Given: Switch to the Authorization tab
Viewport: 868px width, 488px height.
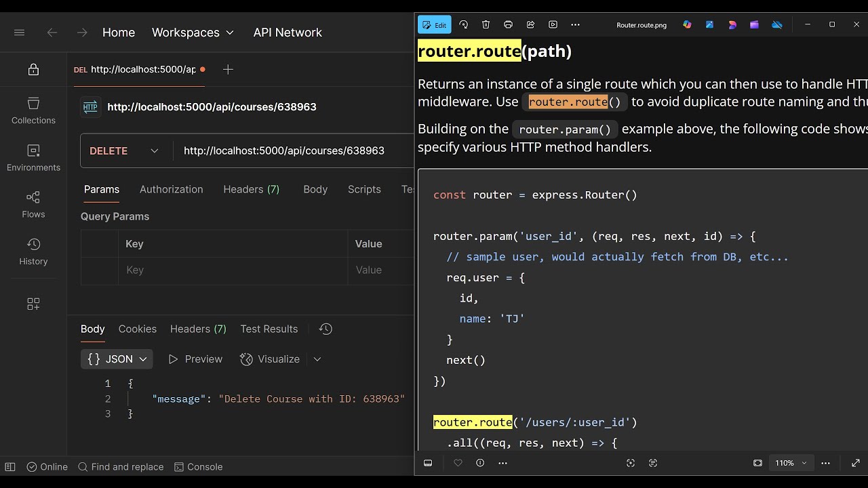Looking at the screenshot, I should (x=171, y=190).
